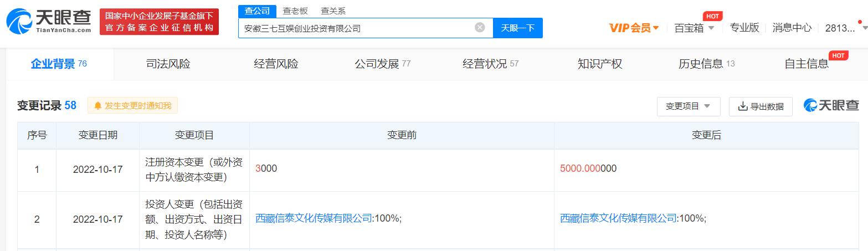Switch to 经营状况 tab

491,64
